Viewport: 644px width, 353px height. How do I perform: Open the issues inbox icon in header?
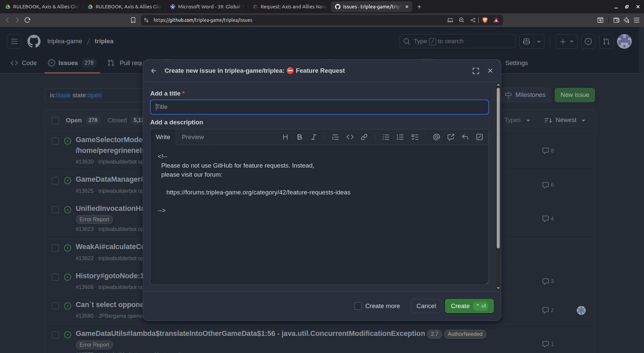[588, 41]
